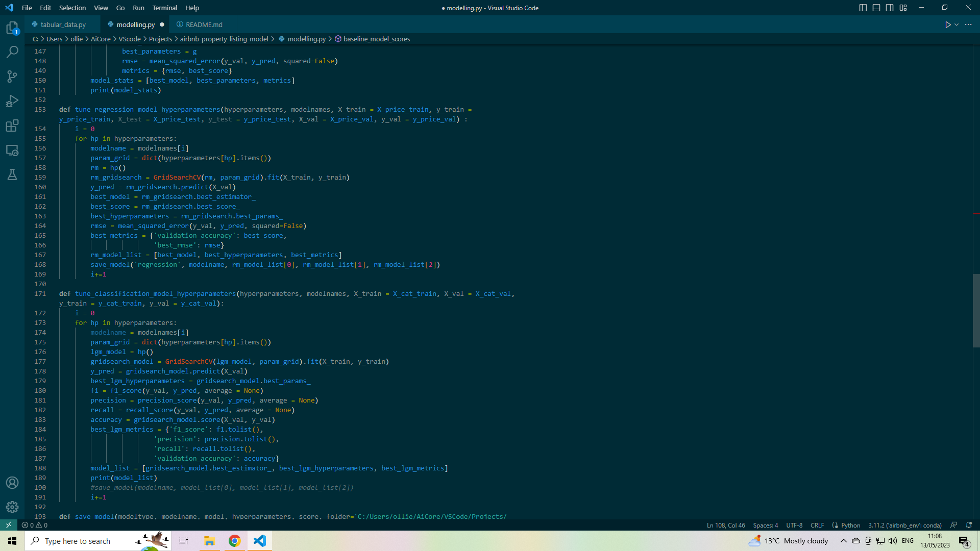Open Settings via the gear icon

[x=12, y=507]
